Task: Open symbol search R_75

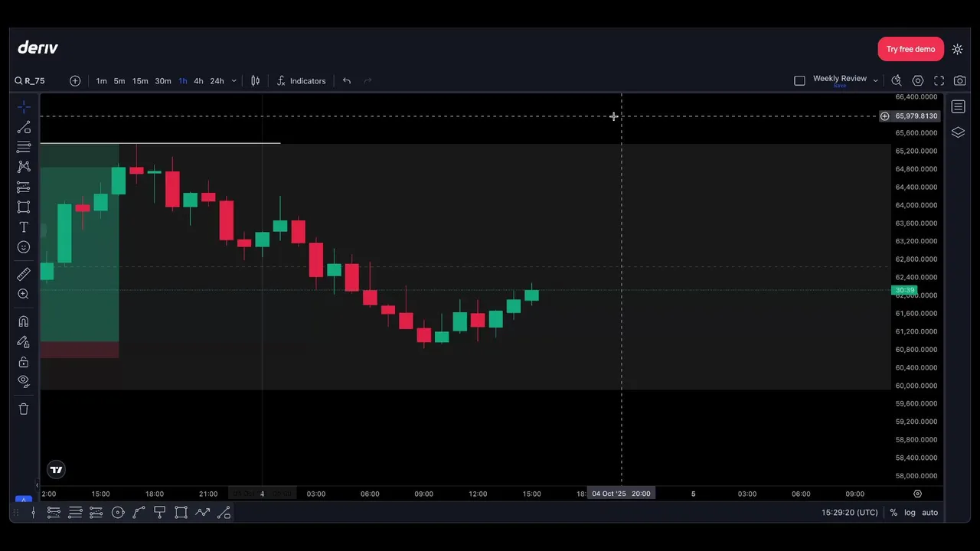Action: point(30,81)
